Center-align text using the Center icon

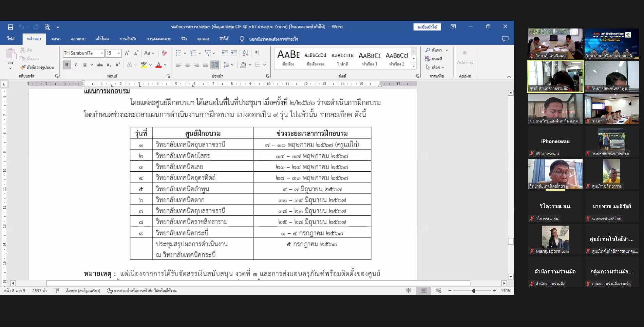187,65
